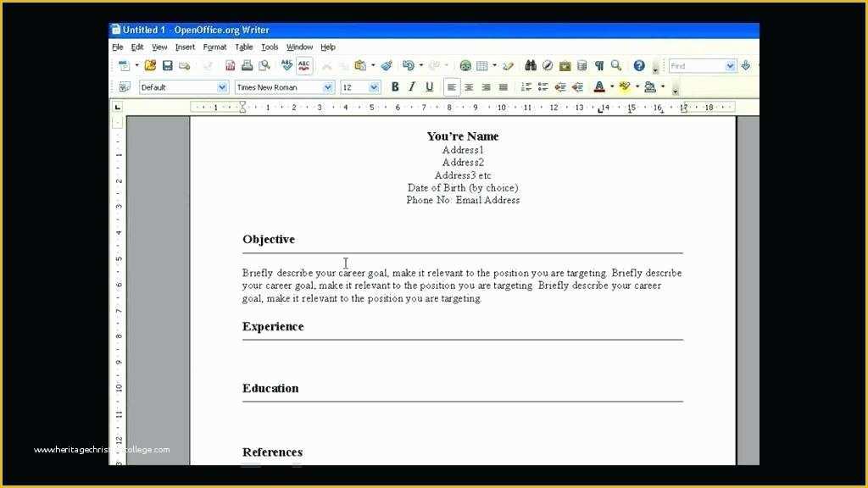Open the Format menu
This screenshot has width=868, height=488.
coord(214,47)
